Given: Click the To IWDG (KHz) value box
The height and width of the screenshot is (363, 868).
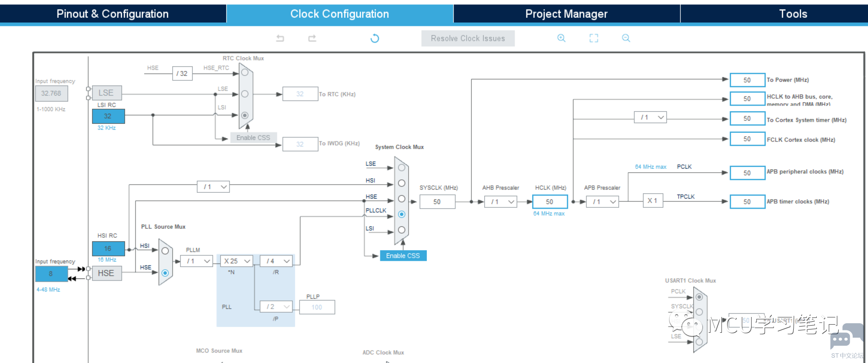Looking at the screenshot, I should click(x=300, y=144).
